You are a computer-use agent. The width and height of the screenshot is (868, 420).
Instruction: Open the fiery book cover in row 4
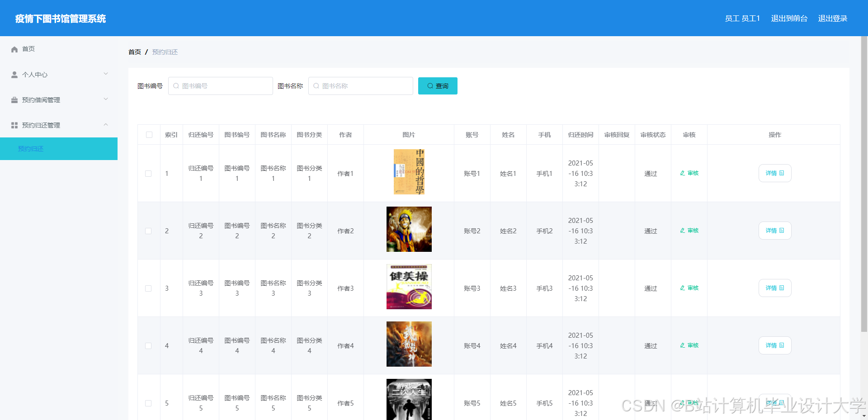[x=409, y=344]
